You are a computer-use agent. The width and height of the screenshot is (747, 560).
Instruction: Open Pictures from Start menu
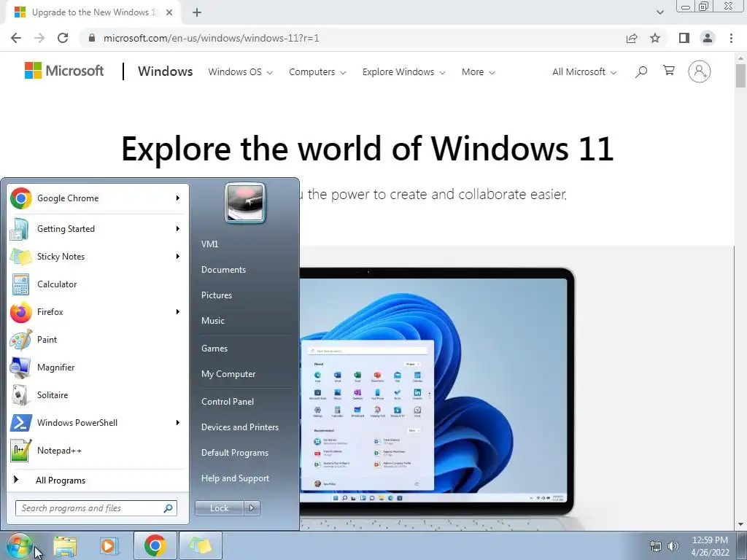[x=216, y=295]
